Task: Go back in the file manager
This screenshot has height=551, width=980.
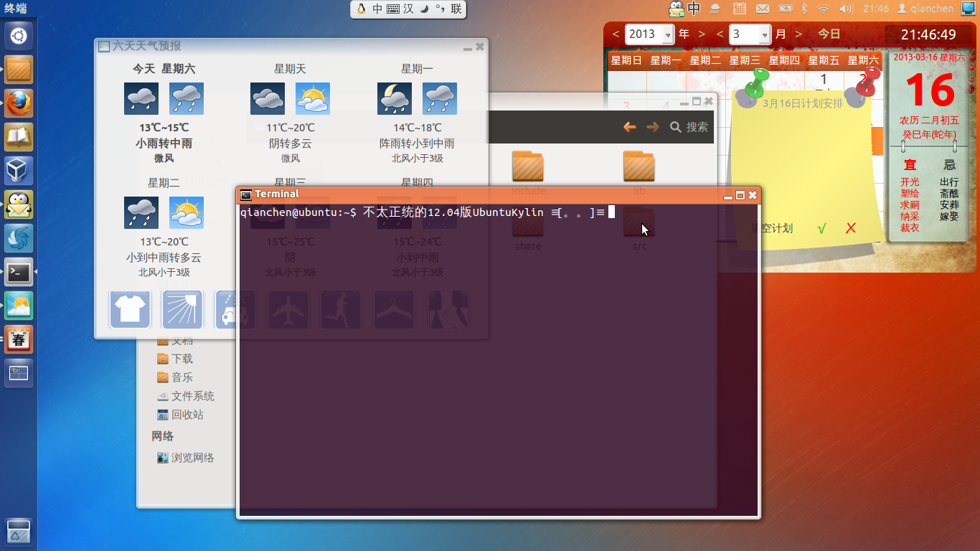Action: coord(630,127)
